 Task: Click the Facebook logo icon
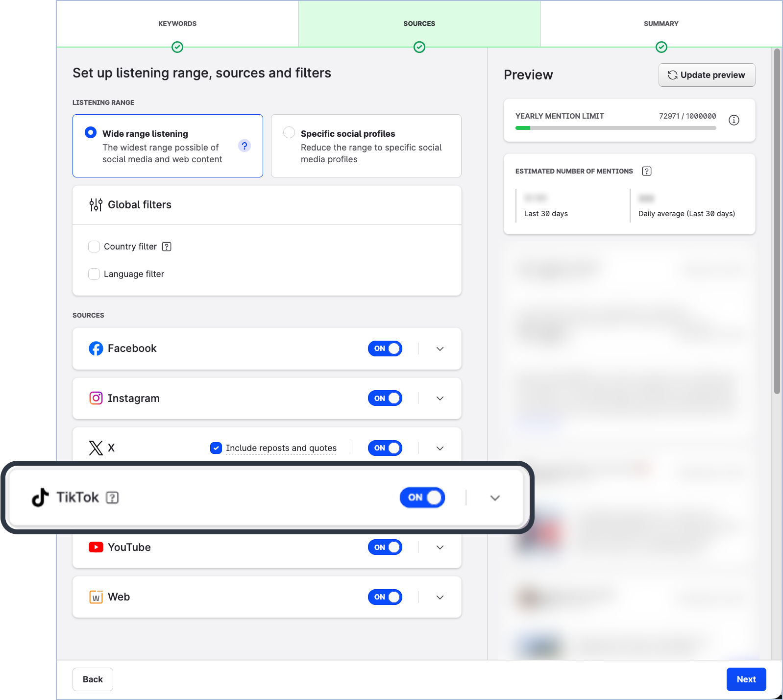[96, 349]
